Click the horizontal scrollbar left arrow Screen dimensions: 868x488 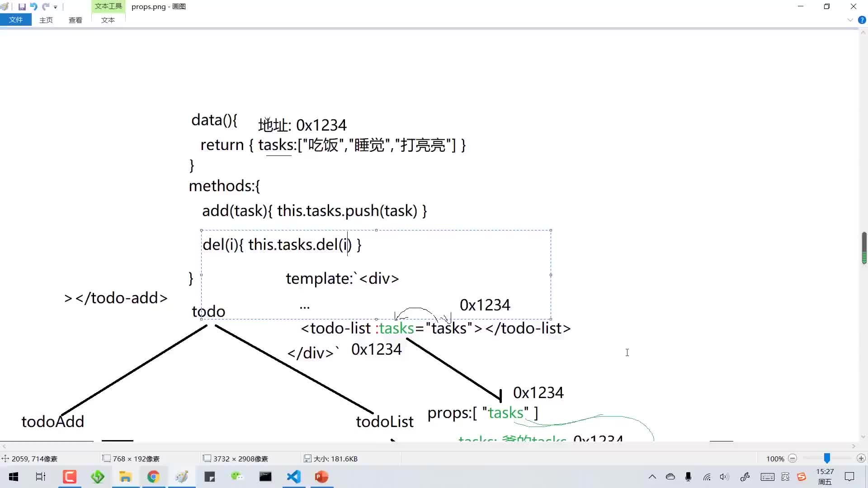coord(4,446)
